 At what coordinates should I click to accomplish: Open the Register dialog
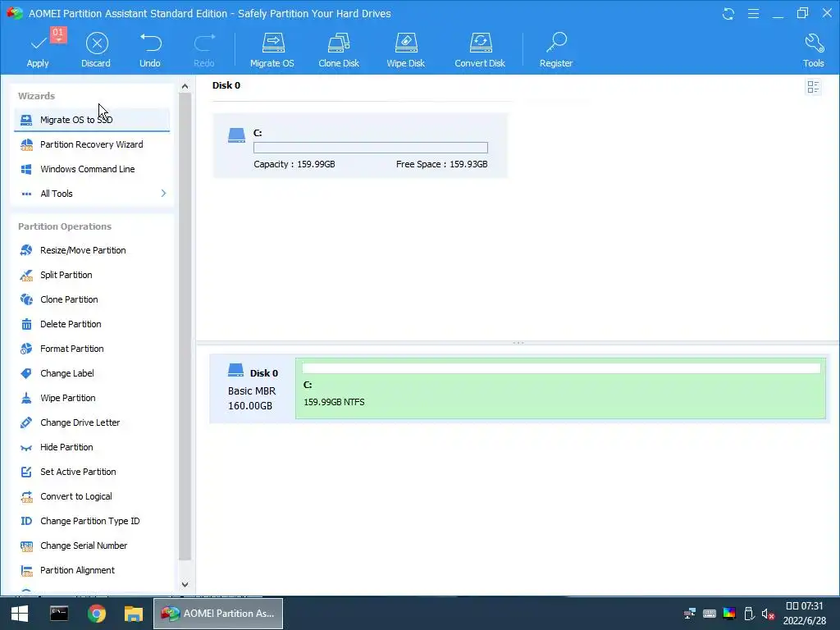[556, 50]
